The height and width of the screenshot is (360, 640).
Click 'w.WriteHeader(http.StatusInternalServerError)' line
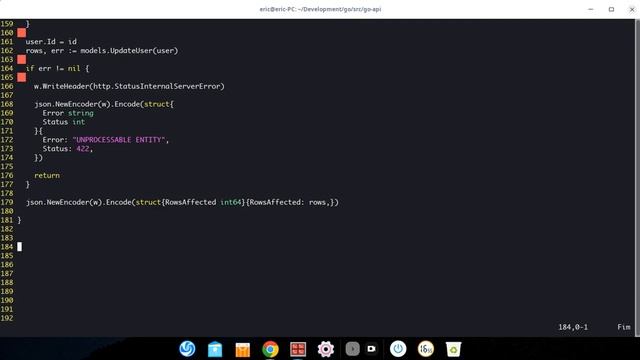(129, 86)
